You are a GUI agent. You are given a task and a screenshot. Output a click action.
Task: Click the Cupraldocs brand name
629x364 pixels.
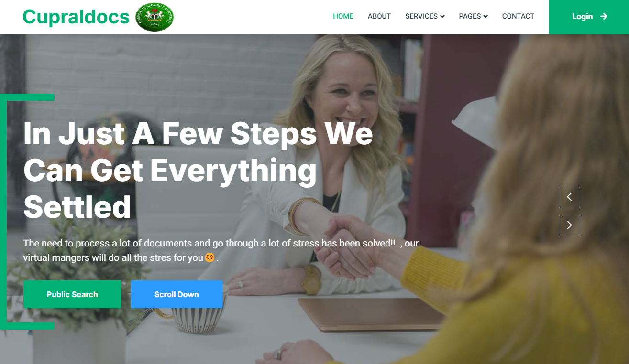coord(76,17)
